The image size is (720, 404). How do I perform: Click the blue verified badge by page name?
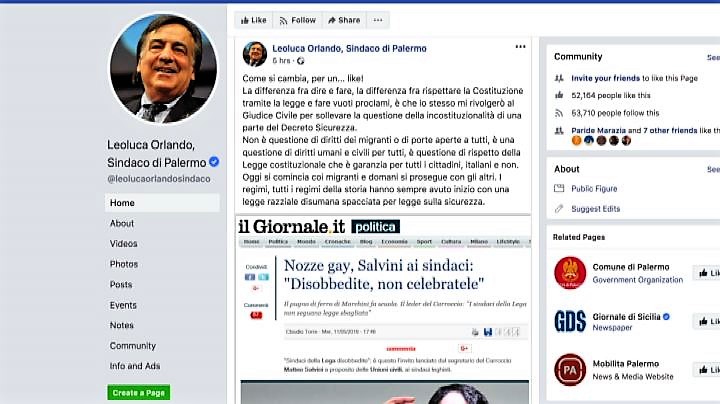[x=214, y=162]
